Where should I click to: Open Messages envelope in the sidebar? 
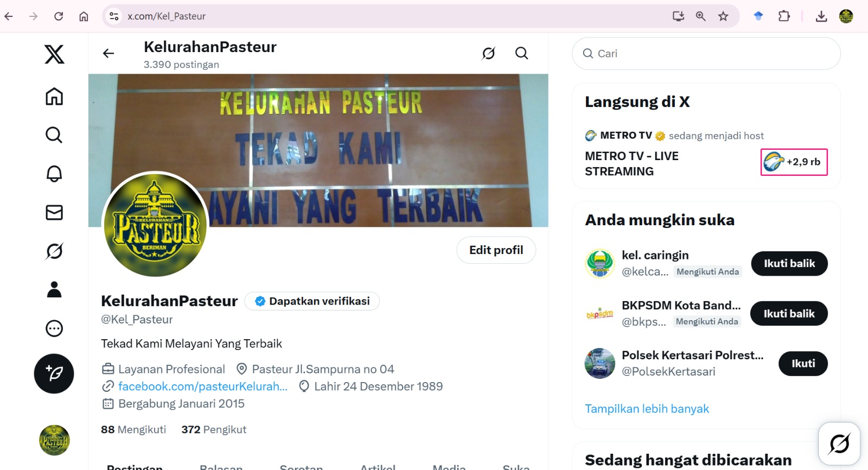(54, 212)
